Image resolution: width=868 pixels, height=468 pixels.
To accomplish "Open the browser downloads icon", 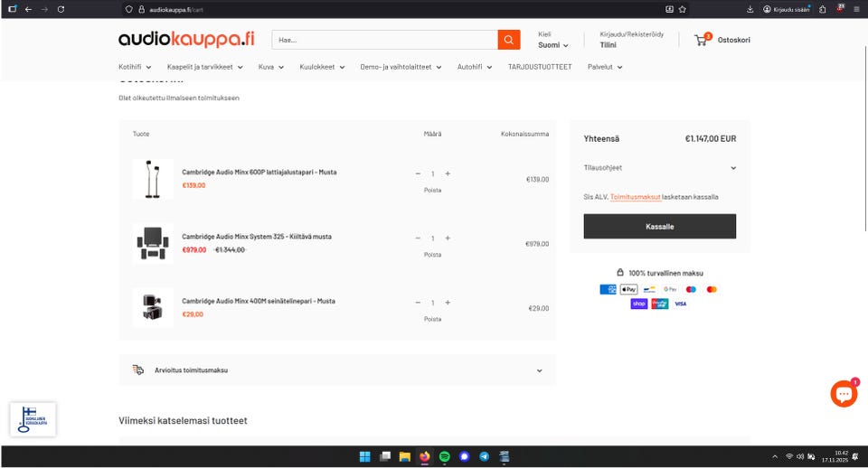I will [x=750, y=9].
